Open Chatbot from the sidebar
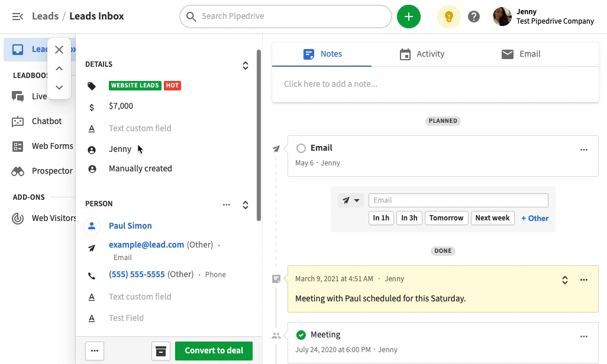Viewport: 607px width, 364px height. (46, 121)
